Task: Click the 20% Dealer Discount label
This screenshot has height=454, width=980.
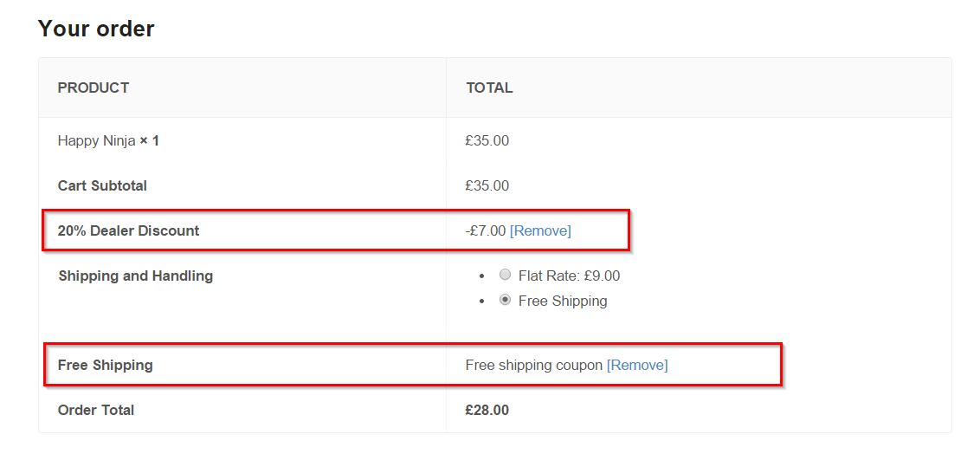Action: [x=129, y=230]
